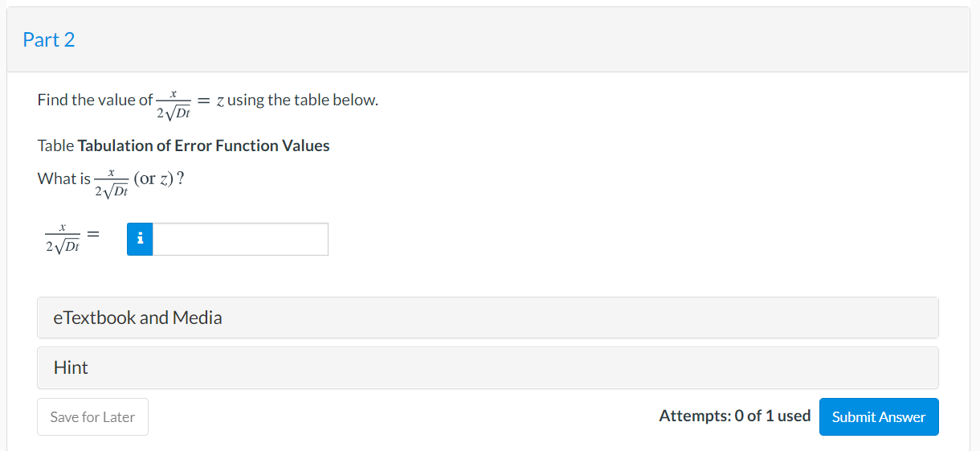This screenshot has height=451, width=980.
Task: Expand the eTextbook and Media section
Action: [488, 318]
